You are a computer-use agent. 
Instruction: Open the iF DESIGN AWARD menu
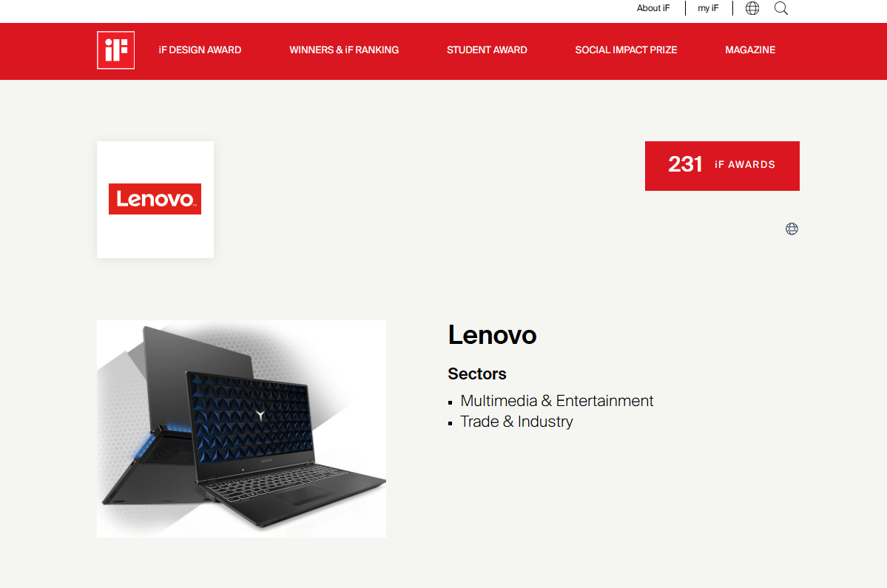[x=200, y=50]
